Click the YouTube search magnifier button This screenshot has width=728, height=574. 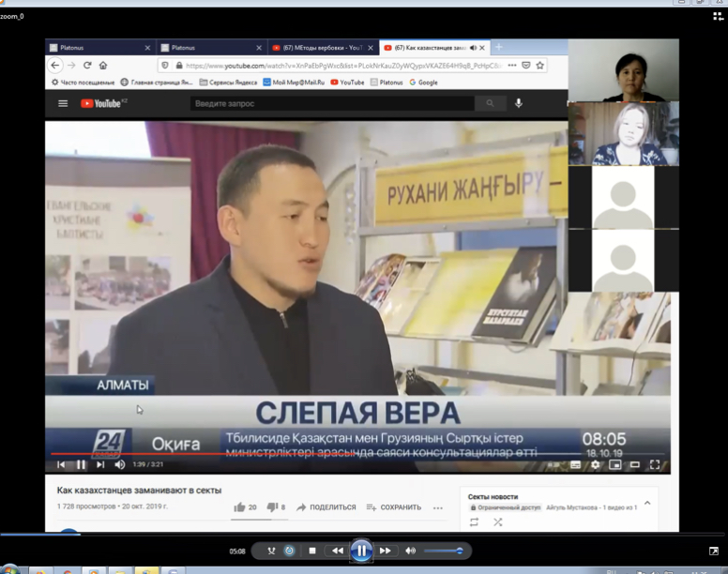pyautogui.click(x=489, y=104)
